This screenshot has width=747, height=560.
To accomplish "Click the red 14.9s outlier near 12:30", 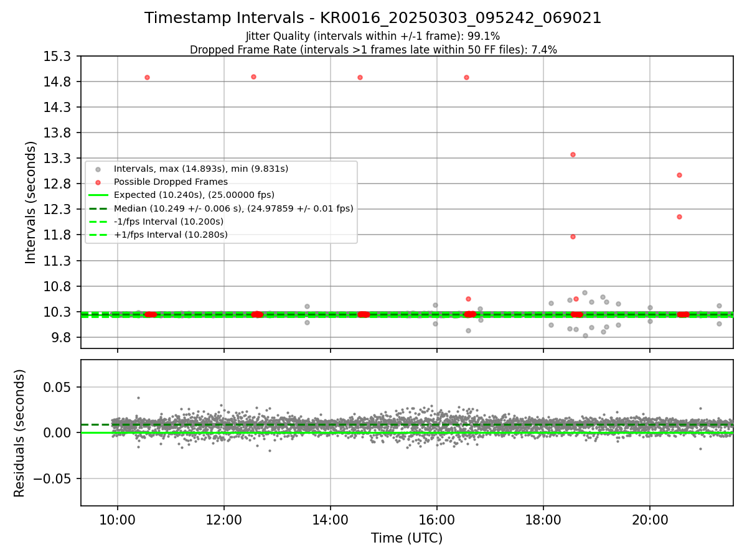I will tap(253, 77).
